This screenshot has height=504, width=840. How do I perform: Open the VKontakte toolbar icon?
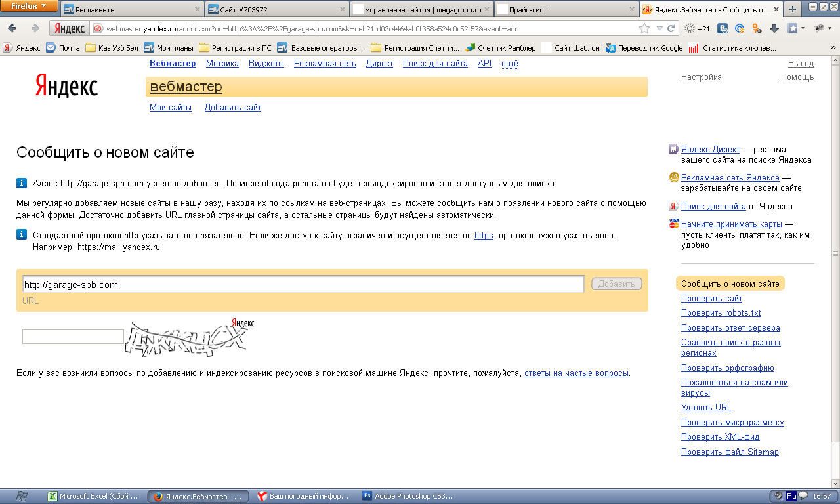pos(723,28)
